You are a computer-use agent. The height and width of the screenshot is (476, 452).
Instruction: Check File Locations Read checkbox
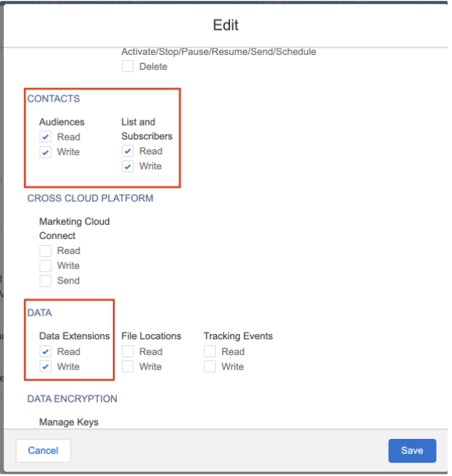click(128, 352)
